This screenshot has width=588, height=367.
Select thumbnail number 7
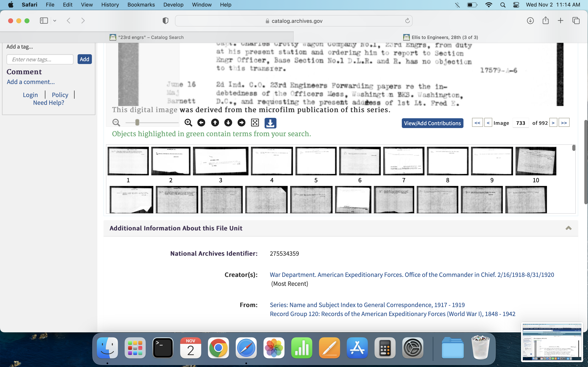(x=404, y=161)
